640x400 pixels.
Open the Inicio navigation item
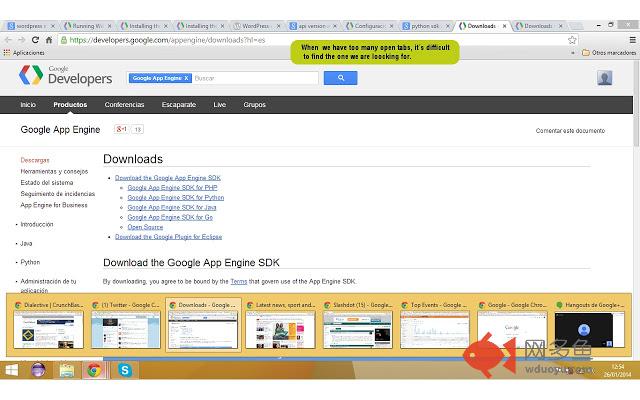coord(28,105)
